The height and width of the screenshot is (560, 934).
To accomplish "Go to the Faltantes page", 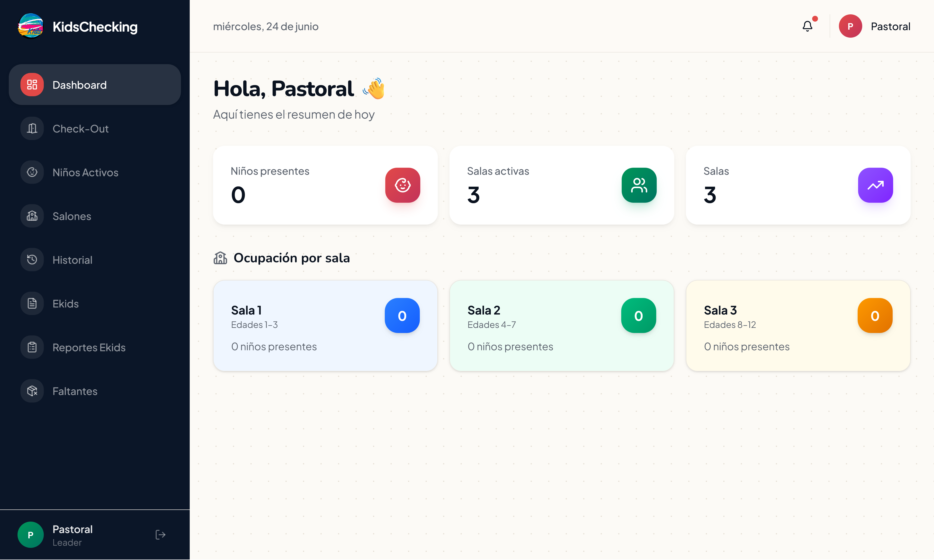I will click(x=95, y=391).
